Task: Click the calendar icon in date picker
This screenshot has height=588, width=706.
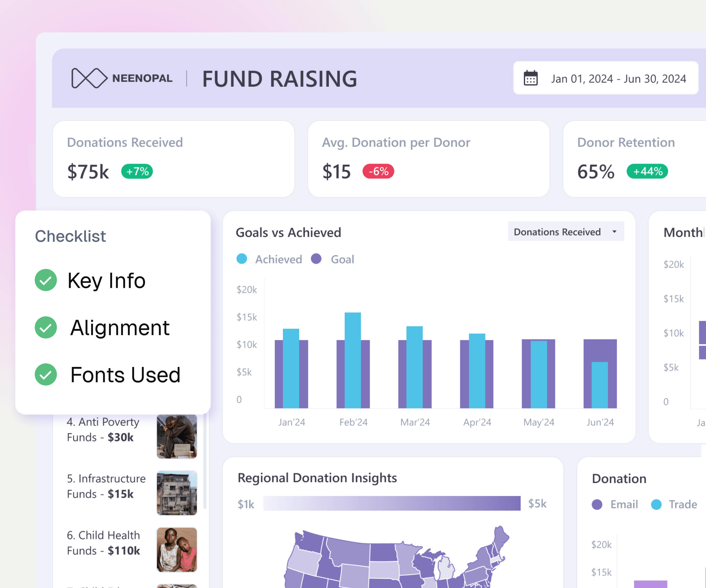Action: pos(530,78)
